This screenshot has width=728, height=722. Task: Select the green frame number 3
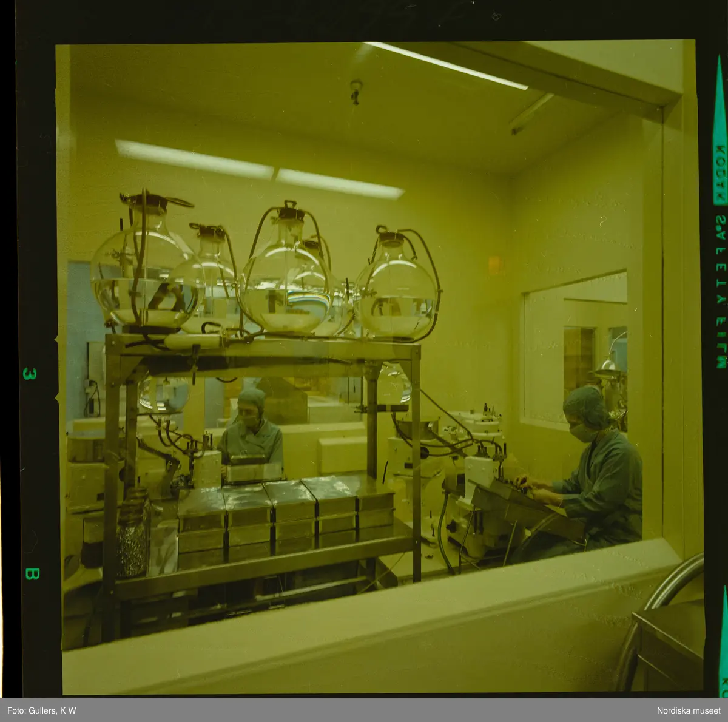click(29, 373)
